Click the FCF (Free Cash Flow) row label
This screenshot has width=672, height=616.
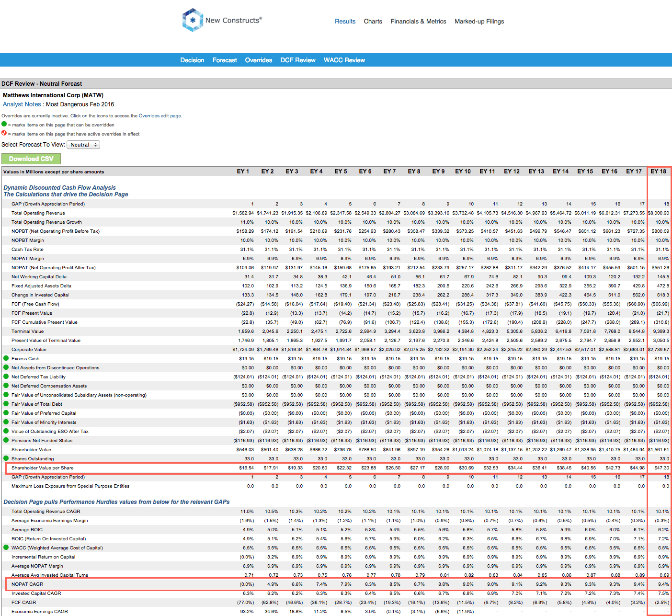click(35, 304)
